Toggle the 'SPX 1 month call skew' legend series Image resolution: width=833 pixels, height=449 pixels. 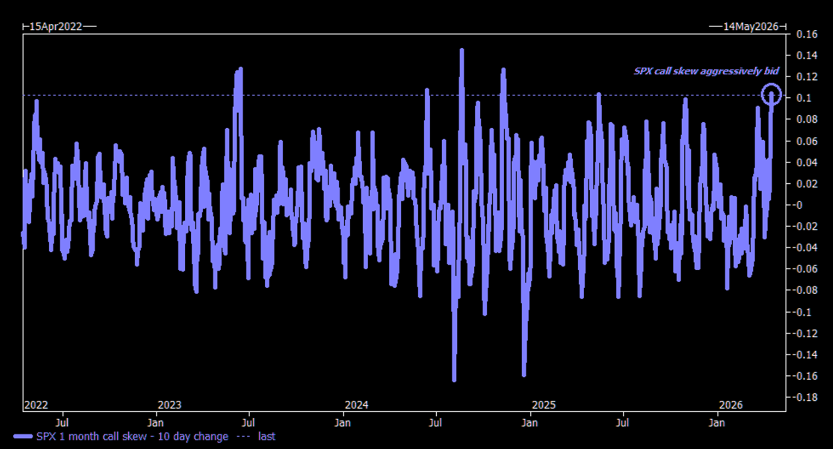click(x=131, y=436)
